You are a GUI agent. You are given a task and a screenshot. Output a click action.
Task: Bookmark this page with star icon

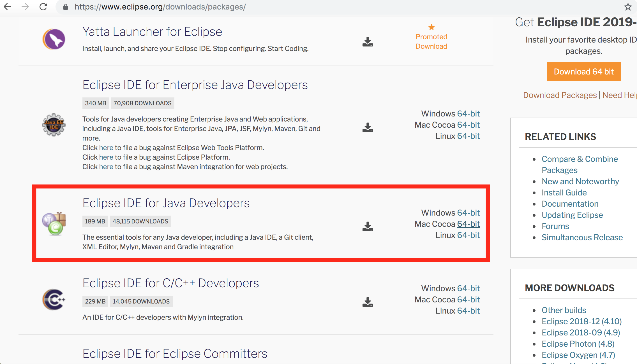pos(628,7)
